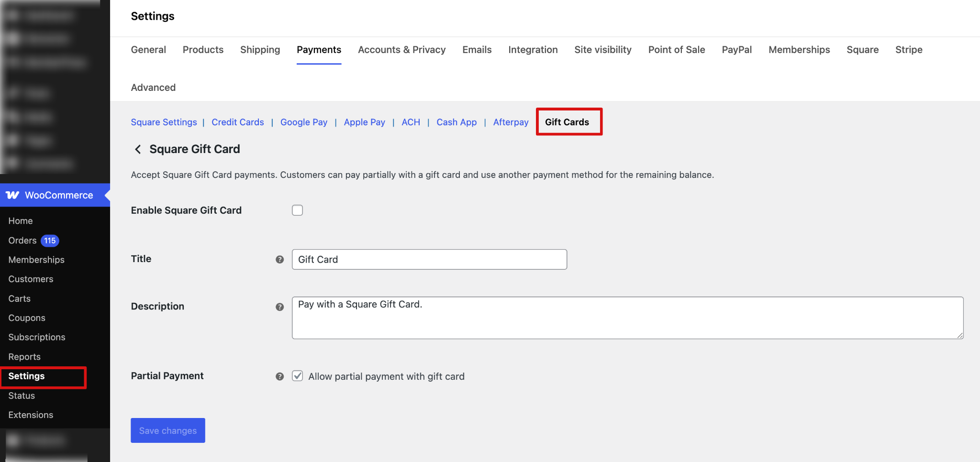The height and width of the screenshot is (462, 980).
Task: Open Extensions from the sidebar menu
Action: [x=31, y=415]
